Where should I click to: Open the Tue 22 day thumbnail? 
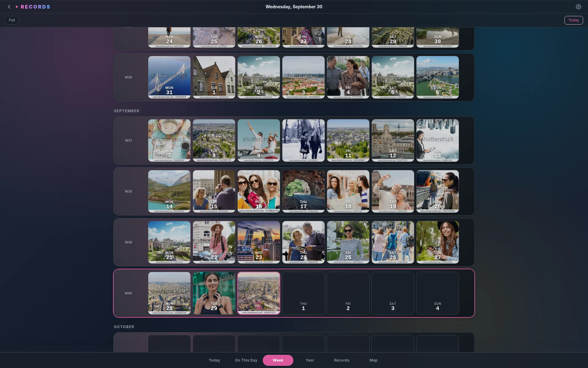[214, 242]
